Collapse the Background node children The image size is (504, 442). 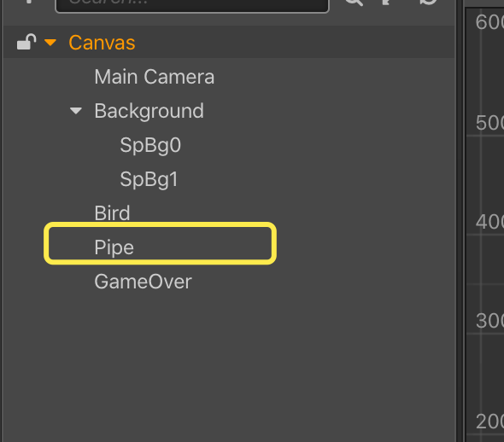76,111
